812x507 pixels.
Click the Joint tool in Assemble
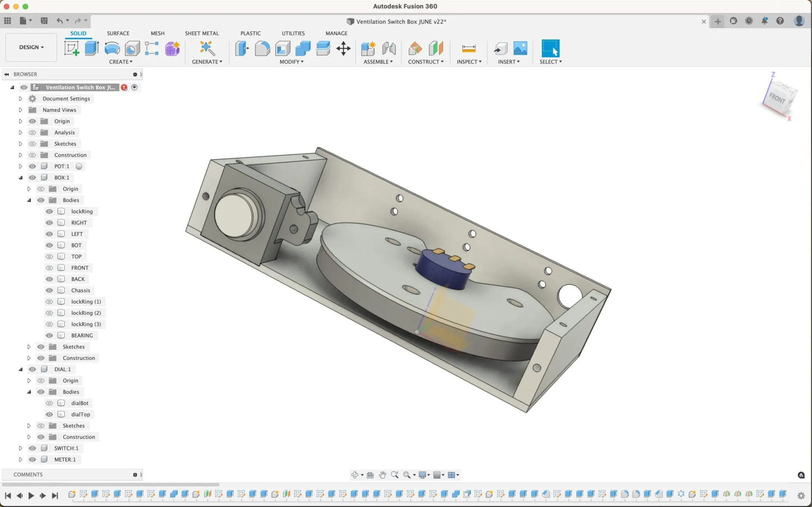389,48
